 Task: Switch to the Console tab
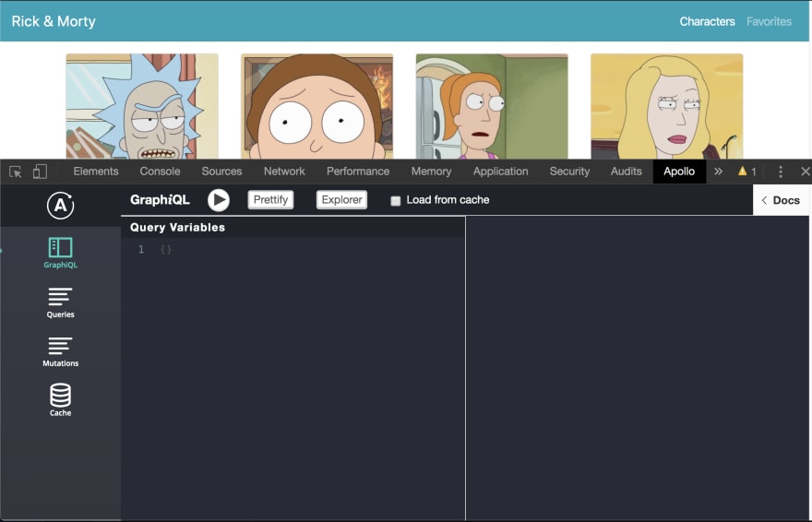click(160, 172)
